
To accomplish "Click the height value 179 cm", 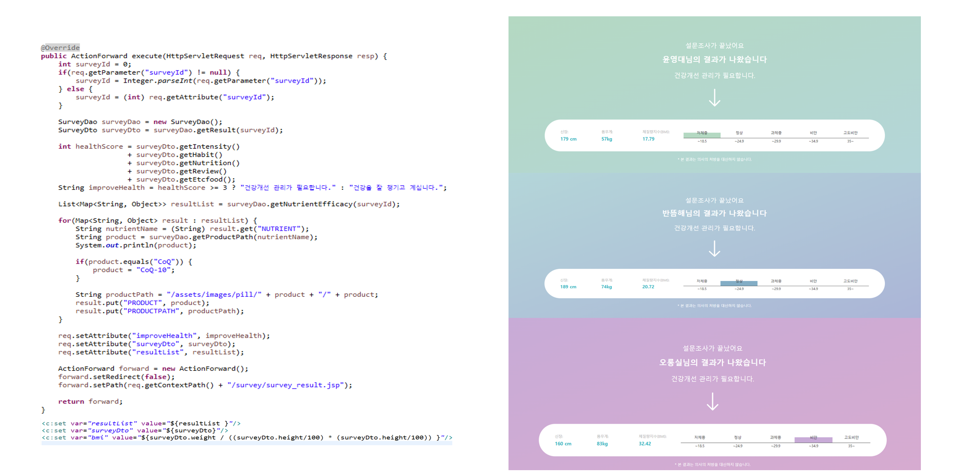I will point(568,139).
